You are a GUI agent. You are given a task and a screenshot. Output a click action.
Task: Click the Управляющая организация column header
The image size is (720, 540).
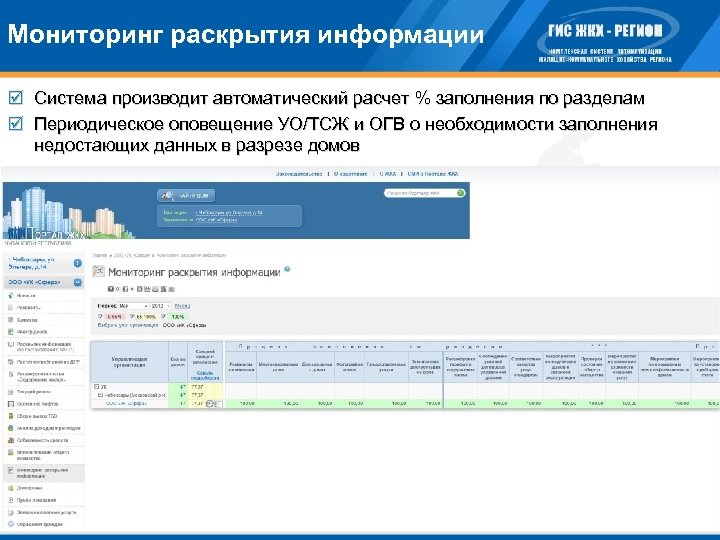point(129,362)
